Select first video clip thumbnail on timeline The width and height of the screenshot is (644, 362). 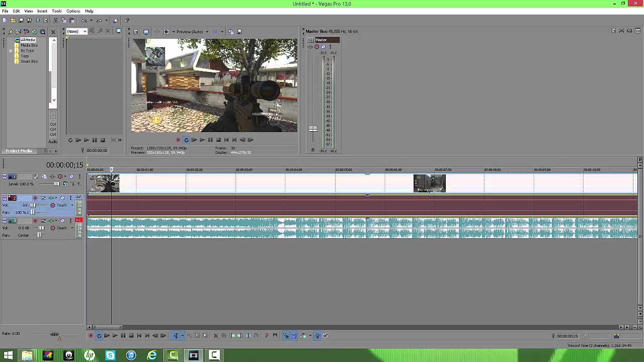coord(104,184)
